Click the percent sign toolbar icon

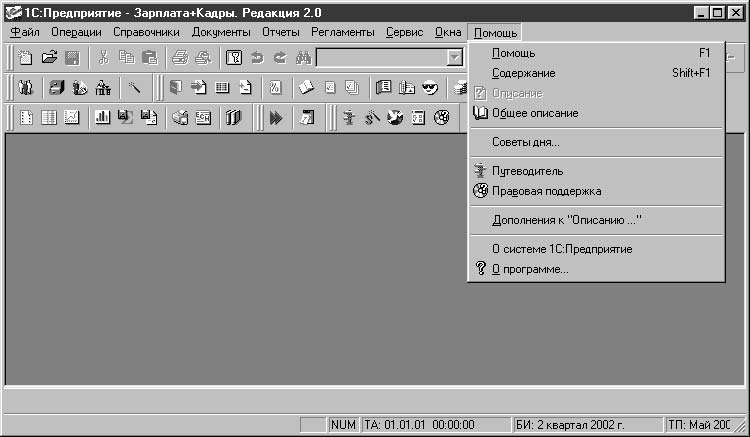[x=275, y=88]
